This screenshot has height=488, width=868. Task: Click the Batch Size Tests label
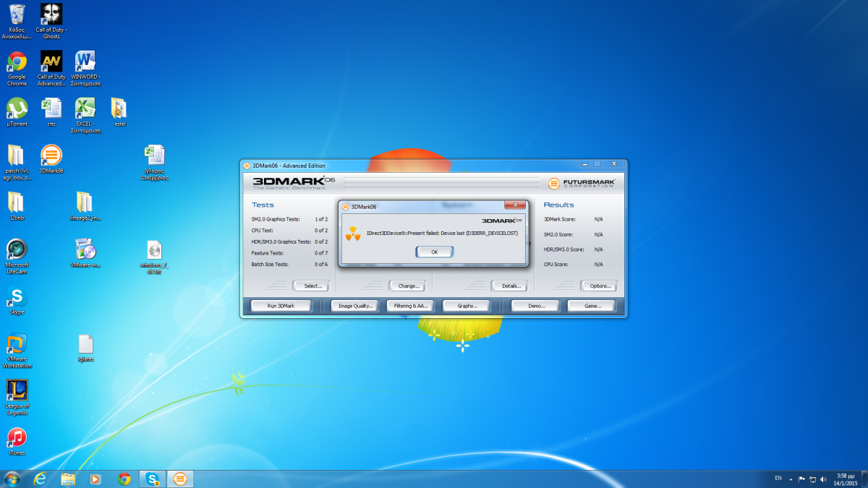coord(270,265)
